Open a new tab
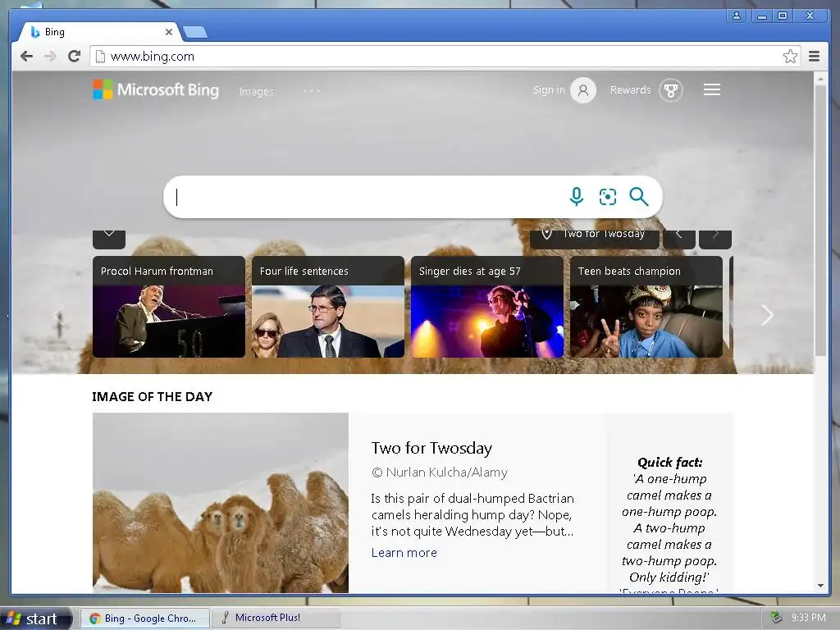Screen dimensions: 840x630 (195, 33)
